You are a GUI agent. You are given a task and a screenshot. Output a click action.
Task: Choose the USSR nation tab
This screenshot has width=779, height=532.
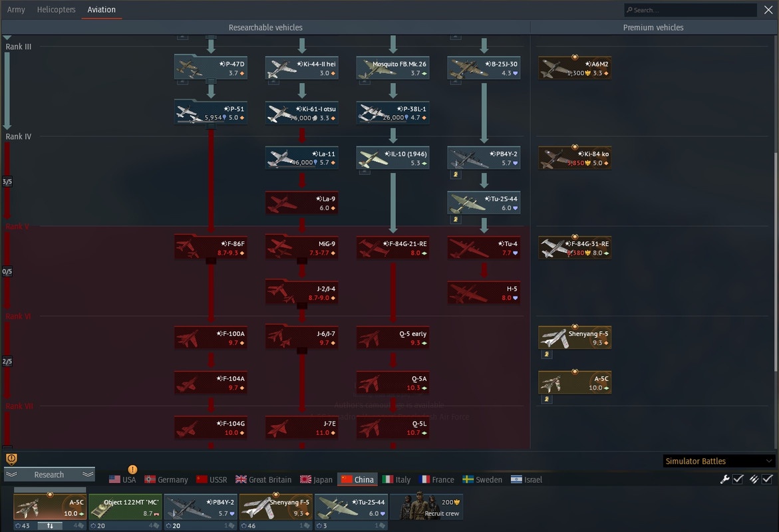point(211,479)
